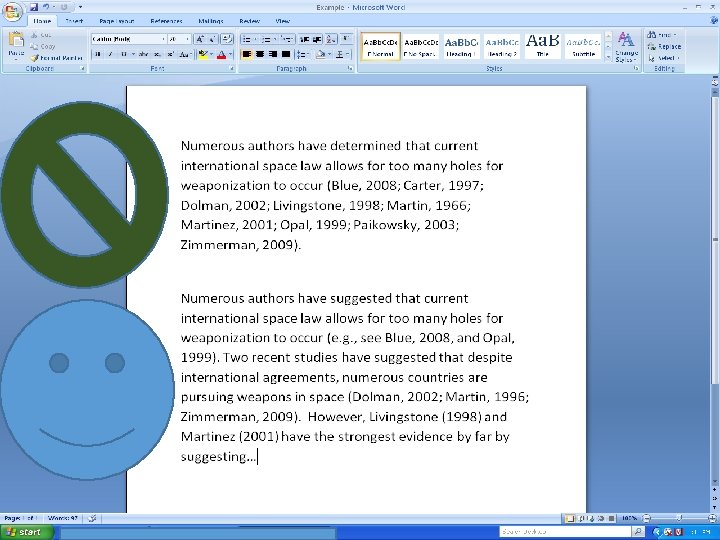The height and width of the screenshot is (540, 720).
Task: Click the Sort paragraph icon
Action: (x=331, y=39)
